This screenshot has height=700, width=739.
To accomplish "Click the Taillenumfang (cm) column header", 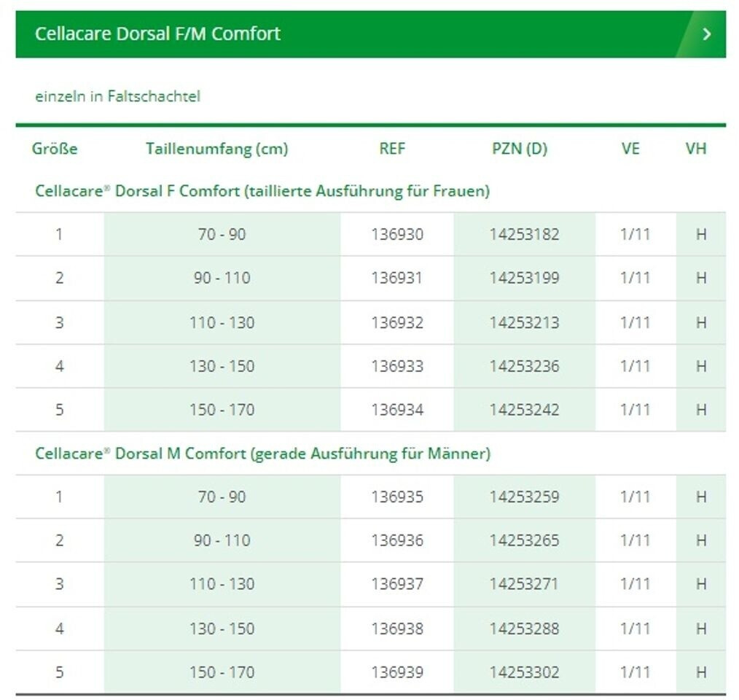I will coord(216,149).
